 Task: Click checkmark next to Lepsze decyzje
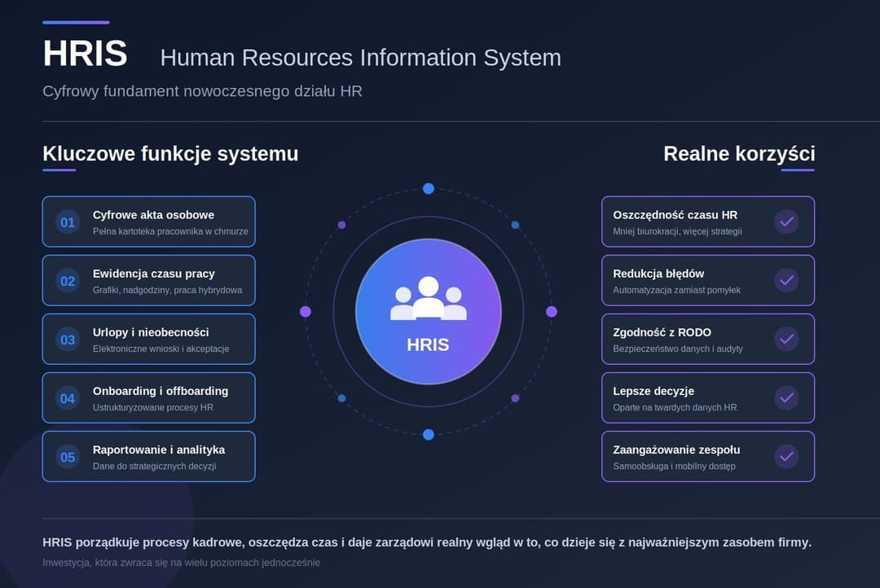[x=787, y=397]
